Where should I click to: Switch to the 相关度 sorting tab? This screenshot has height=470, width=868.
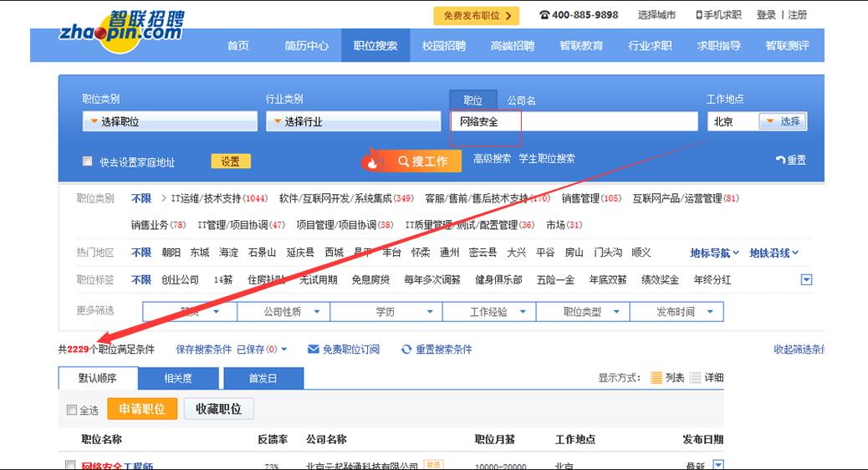click(x=178, y=378)
